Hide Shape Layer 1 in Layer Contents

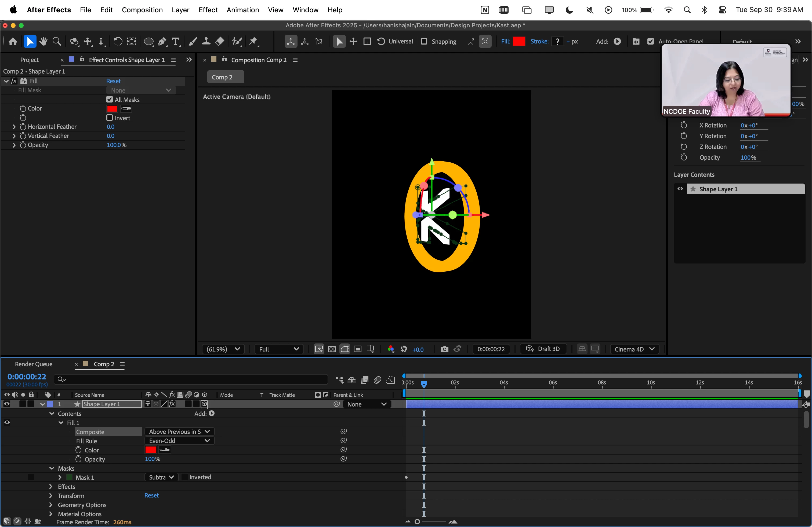pos(680,189)
